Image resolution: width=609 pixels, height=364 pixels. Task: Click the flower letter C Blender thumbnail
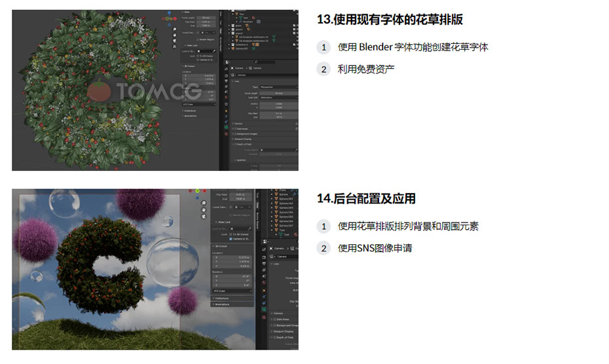click(x=155, y=90)
